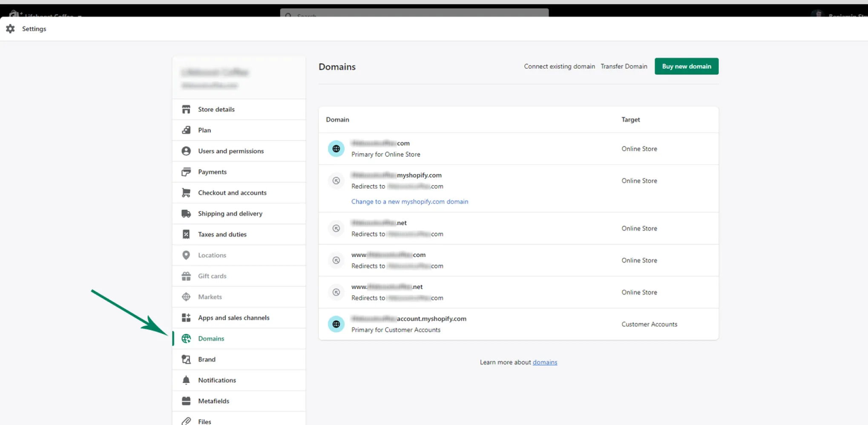The height and width of the screenshot is (425, 868).
Task: Click Transfer Domain
Action: click(624, 66)
